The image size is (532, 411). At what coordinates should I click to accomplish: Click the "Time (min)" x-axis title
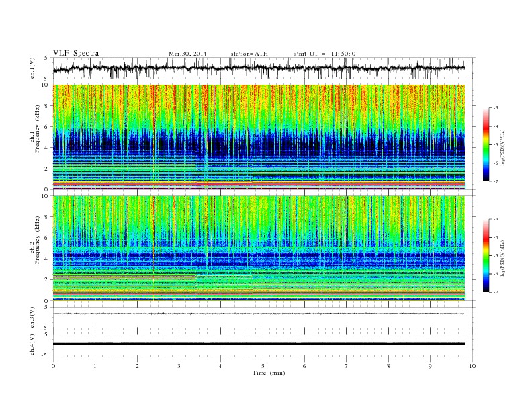pyautogui.click(x=269, y=373)
